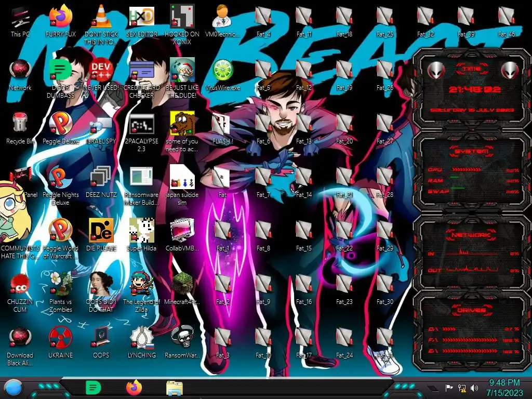Open the VM0Technic doctor icon
Image resolution: width=532 pixels, height=399 pixels.
click(222, 17)
